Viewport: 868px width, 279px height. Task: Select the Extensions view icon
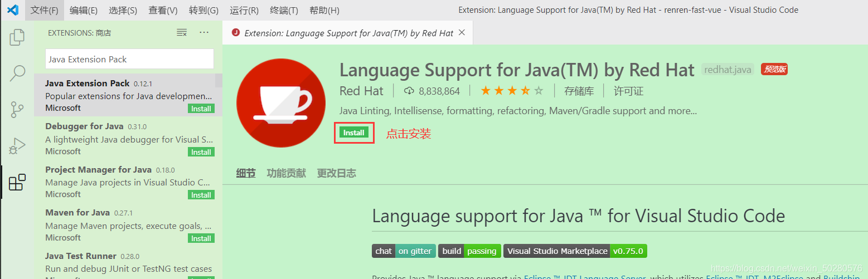pyautogui.click(x=17, y=182)
